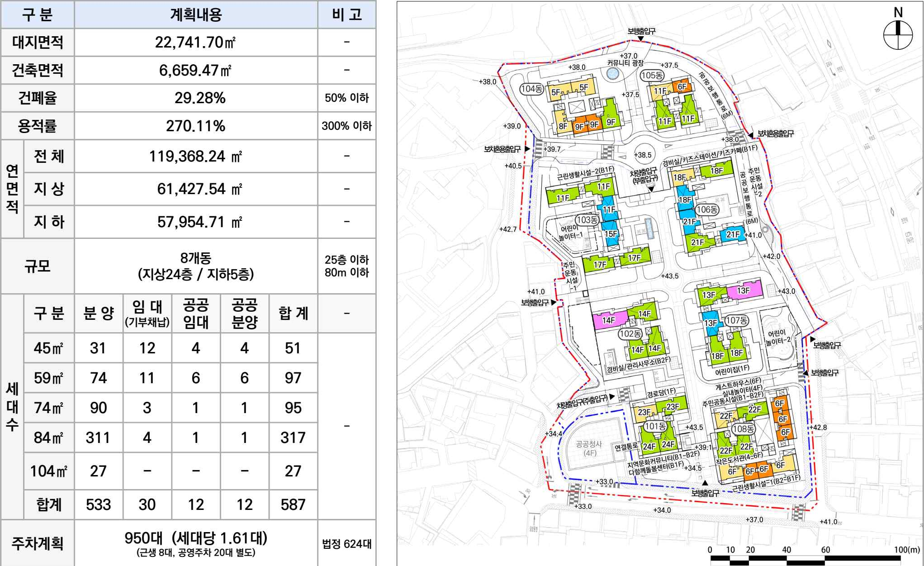Click the 경로당(1F) label

pyautogui.click(x=661, y=393)
